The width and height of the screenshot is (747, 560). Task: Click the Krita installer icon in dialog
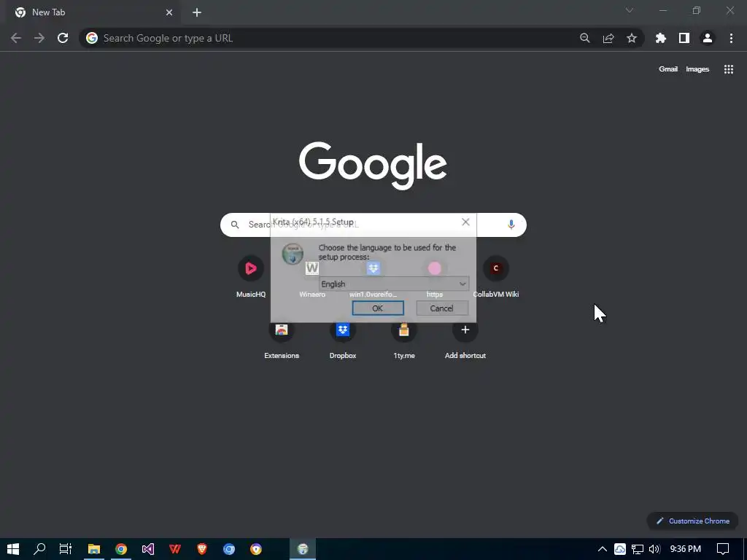[293, 254]
